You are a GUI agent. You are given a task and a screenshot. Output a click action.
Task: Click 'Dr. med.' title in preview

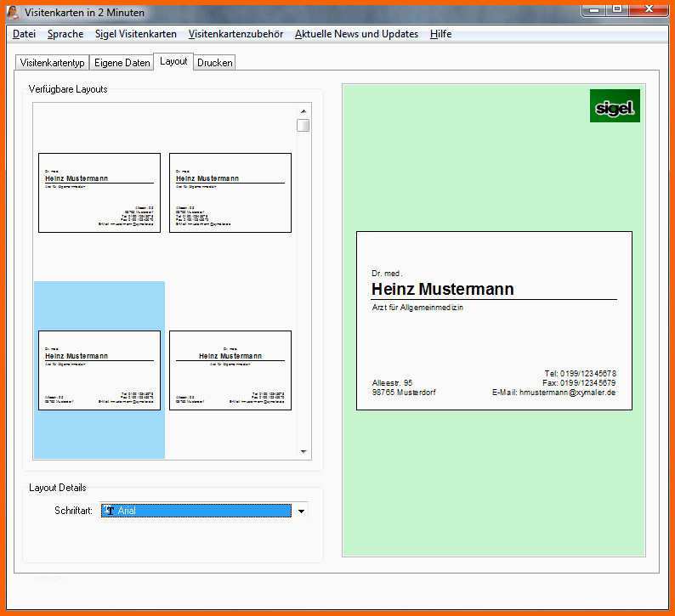[x=387, y=273]
